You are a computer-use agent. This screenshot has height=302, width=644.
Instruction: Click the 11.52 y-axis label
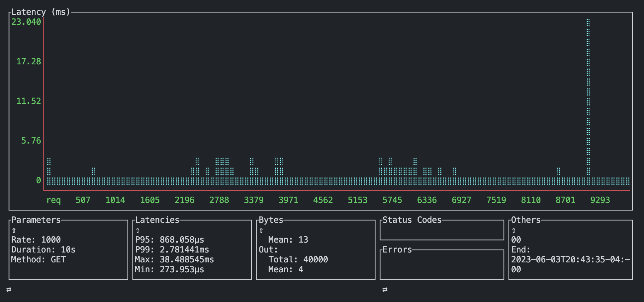tap(29, 101)
